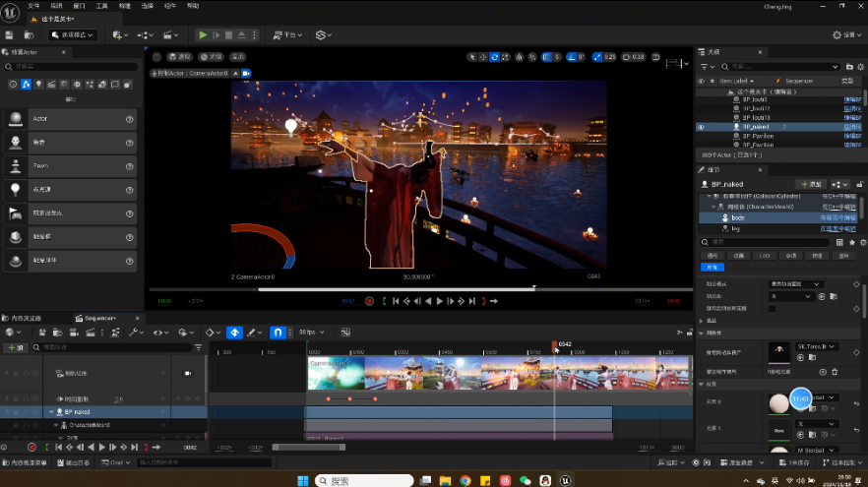Click Details panel lock icon
This screenshot has width=868, height=487.
click(x=860, y=184)
